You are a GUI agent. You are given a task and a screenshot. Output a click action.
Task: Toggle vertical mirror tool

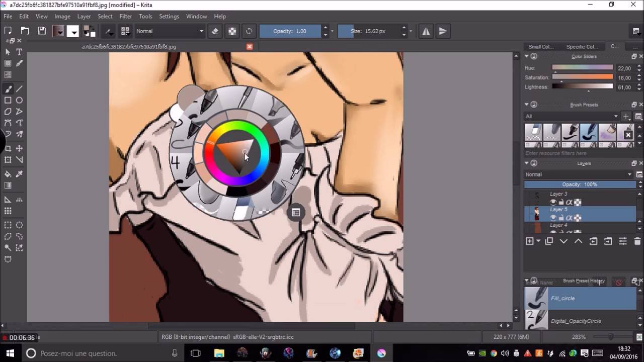point(443,31)
